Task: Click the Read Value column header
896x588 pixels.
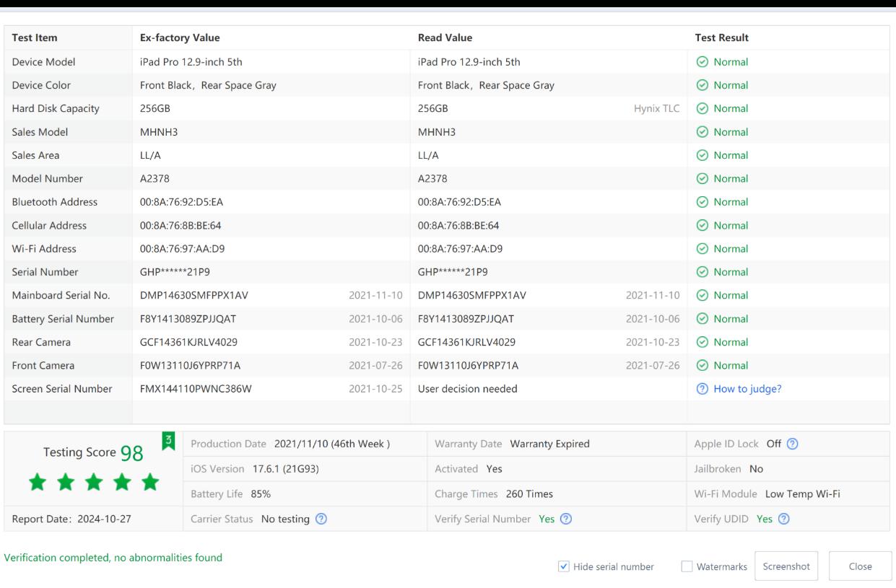Action: tap(445, 38)
